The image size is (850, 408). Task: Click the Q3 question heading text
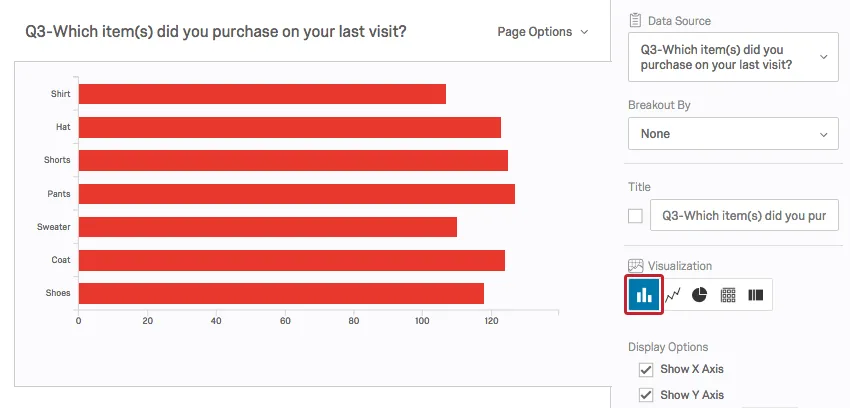coord(216,32)
